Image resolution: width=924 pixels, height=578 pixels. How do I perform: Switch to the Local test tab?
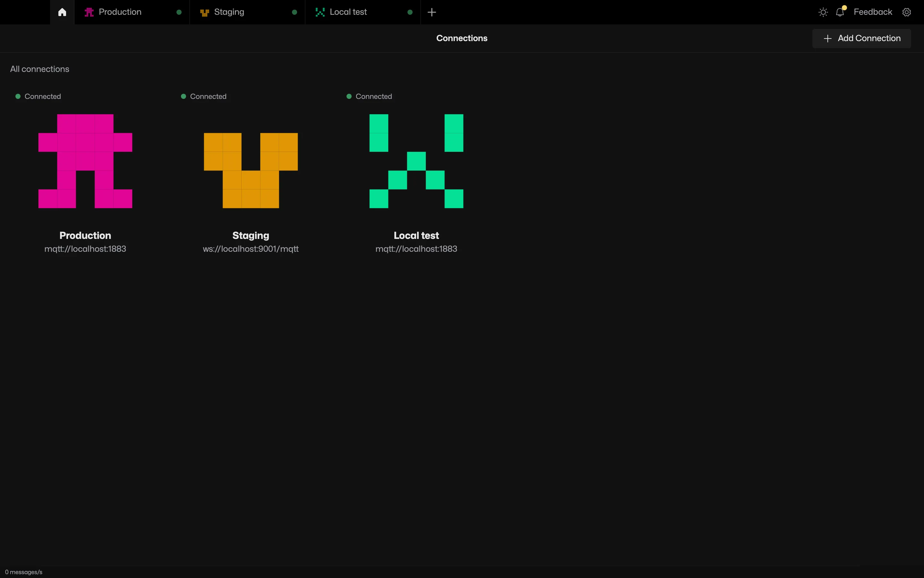pos(363,12)
